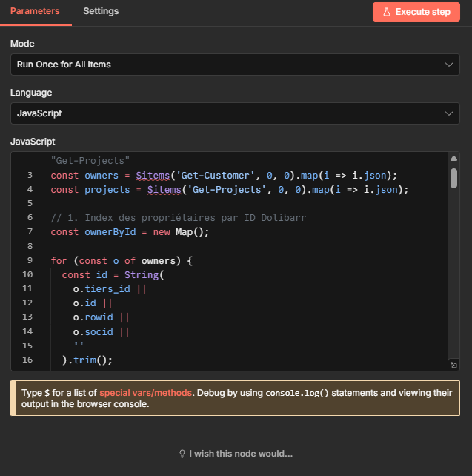Click the "Get-Projects" comment at top of editor
The width and height of the screenshot is (472, 476).
click(90, 161)
